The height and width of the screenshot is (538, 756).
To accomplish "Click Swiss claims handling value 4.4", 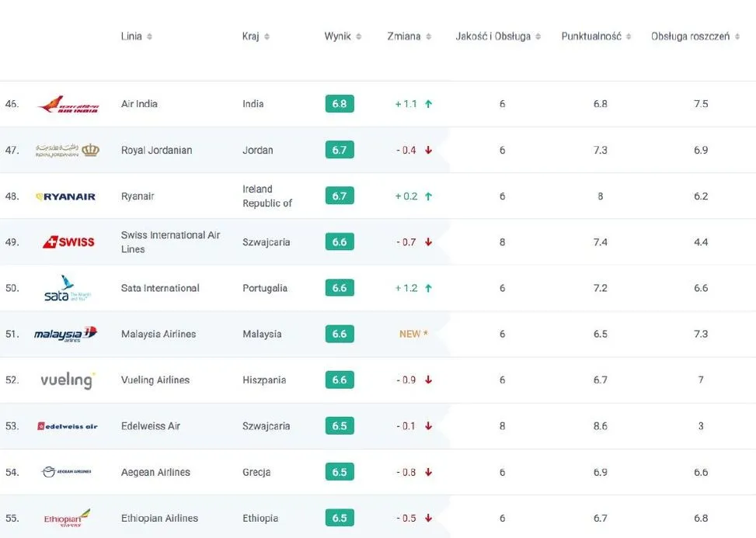I will pos(701,242).
